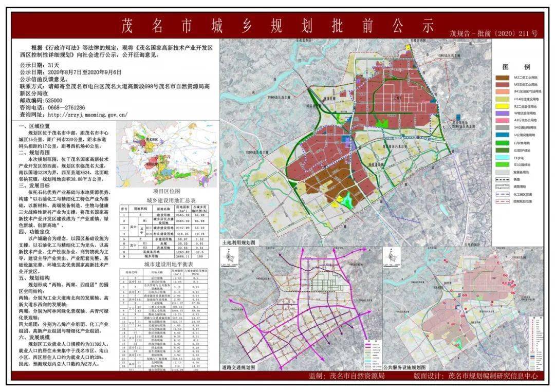Image resolution: width=555 pixels, height=392 pixels.
Task: Click the 茂名市城乡规划批前公示 header title
Action: (277, 26)
